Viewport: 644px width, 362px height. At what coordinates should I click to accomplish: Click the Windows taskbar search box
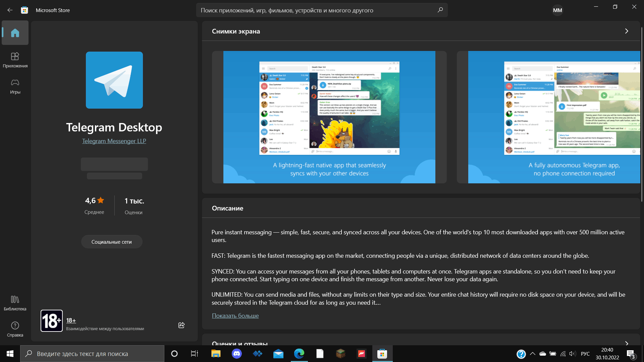click(92, 354)
